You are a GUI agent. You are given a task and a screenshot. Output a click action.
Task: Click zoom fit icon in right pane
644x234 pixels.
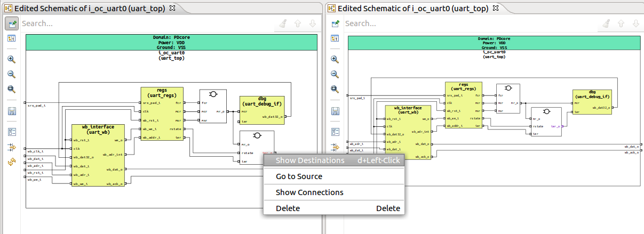[x=335, y=90]
